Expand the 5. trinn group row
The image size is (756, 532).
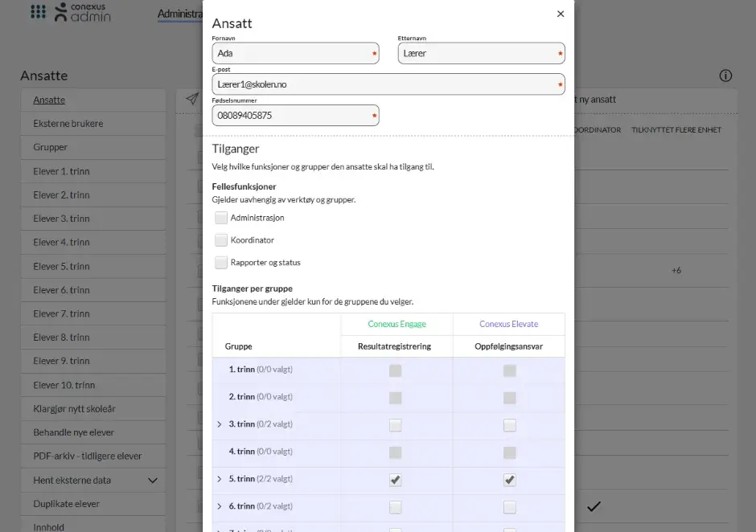(220, 478)
